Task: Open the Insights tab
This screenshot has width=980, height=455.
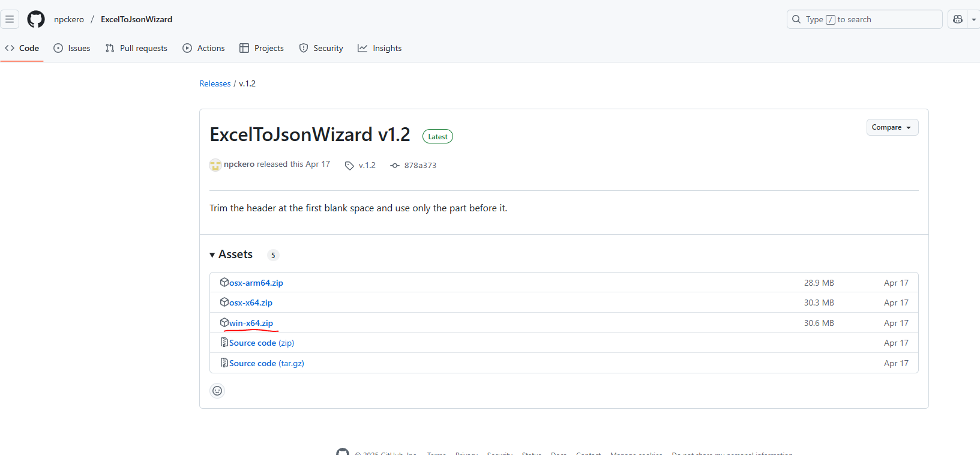Action: coord(380,48)
